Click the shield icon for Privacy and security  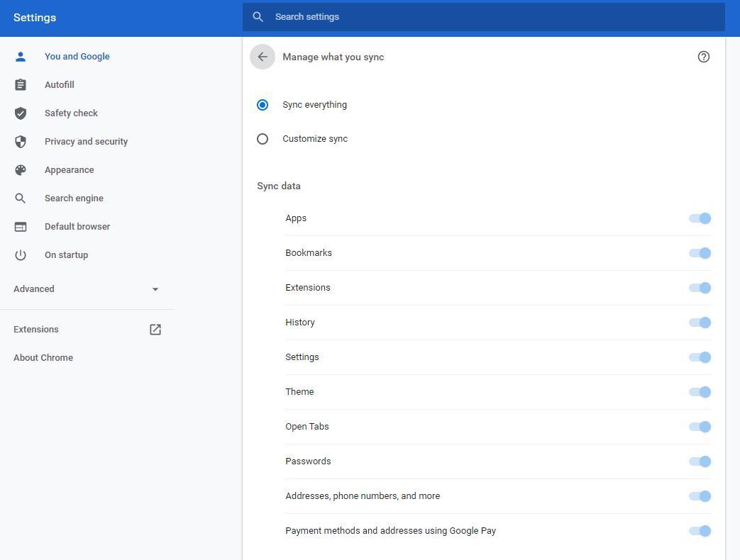coord(21,141)
